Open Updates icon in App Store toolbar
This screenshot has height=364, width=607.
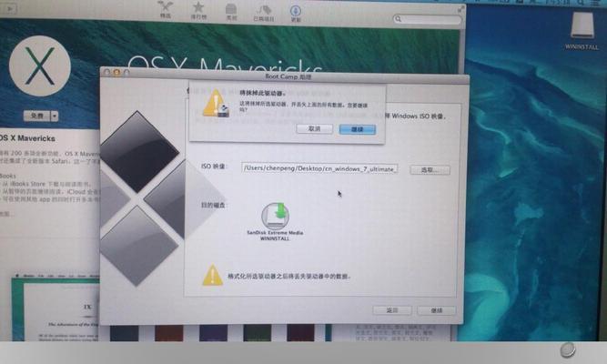click(x=296, y=13)
